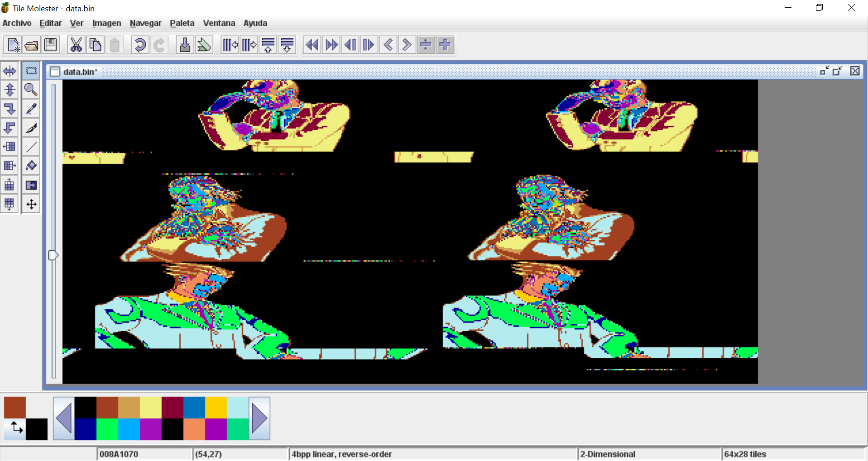The image size is (868, 461).
Task: Shift the selection left
Action: coord(10,147)
